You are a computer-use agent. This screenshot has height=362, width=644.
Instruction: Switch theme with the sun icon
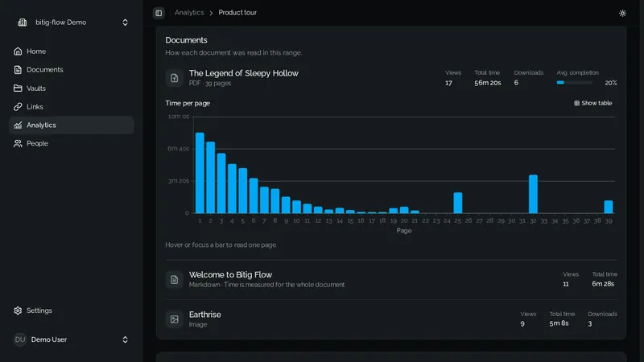click(x=622, y=13)
